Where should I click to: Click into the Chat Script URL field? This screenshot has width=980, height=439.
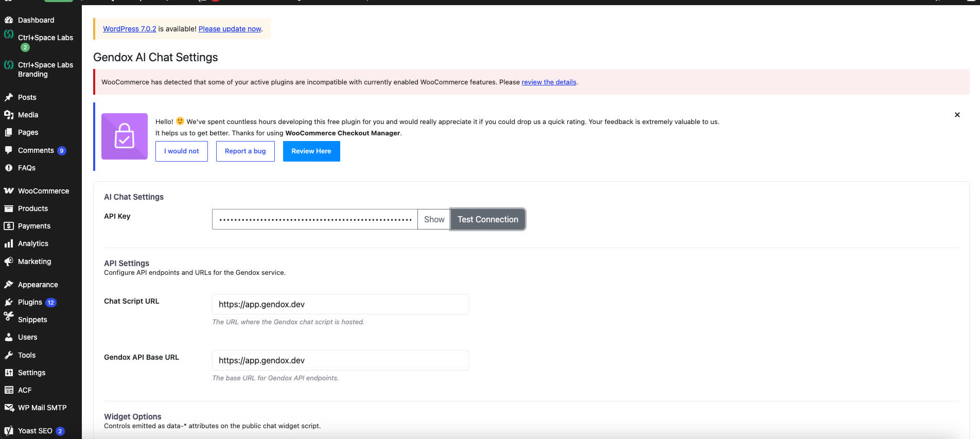[340, 304]
